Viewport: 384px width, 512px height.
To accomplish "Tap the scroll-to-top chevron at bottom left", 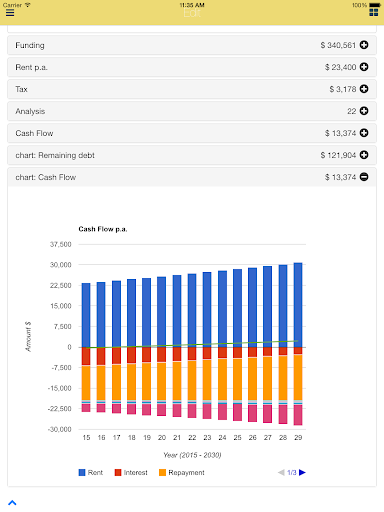I will (x=12, y=503).
